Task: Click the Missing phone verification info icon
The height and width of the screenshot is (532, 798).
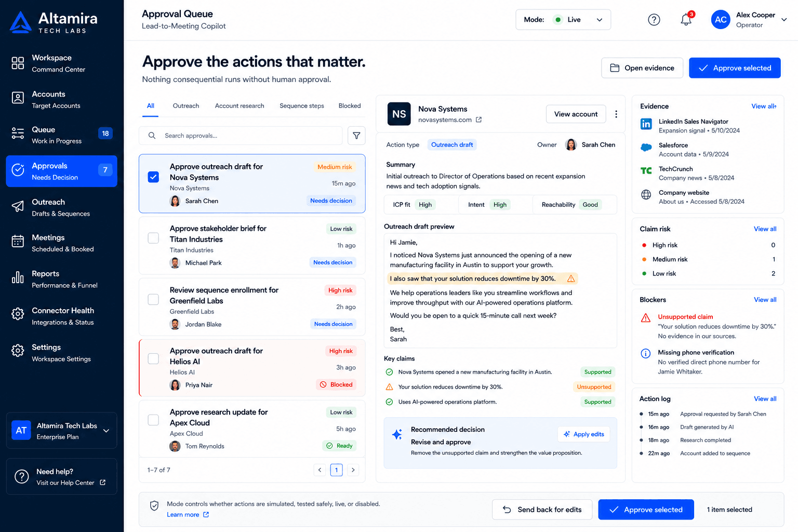Action: tap(646, 353)
